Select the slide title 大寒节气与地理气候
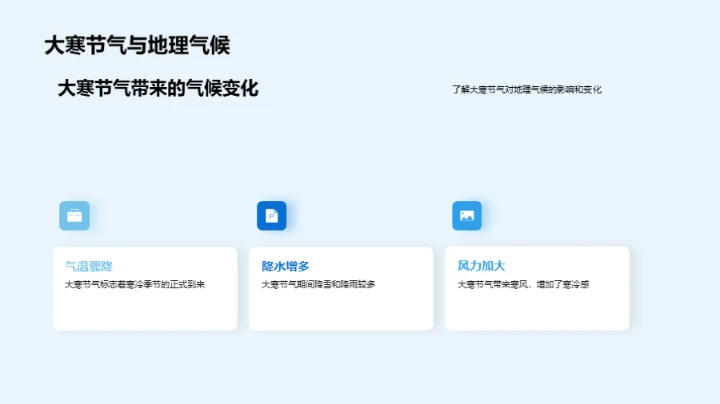The width and height of the screenshot is (720, 404). (x=137, y=45)
